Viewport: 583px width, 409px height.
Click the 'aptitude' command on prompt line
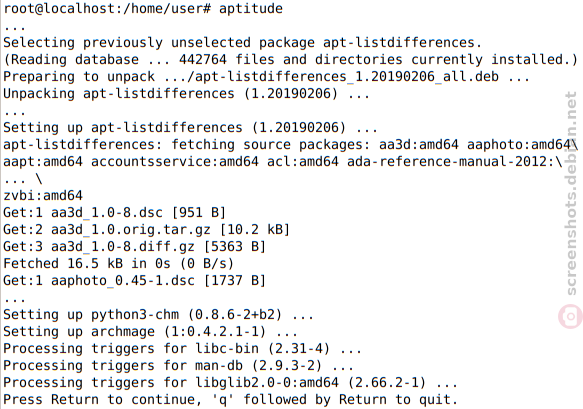tap(251, 8)
